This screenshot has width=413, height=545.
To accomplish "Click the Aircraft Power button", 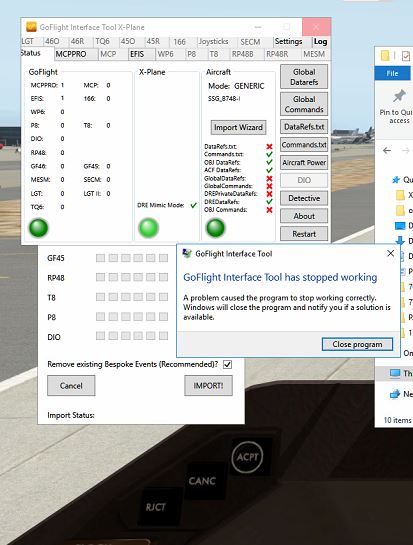I will point(304,162).
